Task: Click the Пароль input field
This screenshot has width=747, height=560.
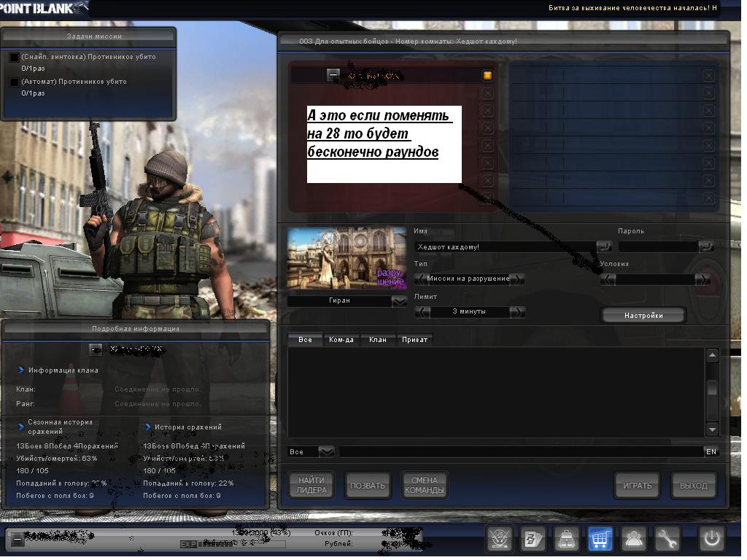Action: tap(659, 246)
